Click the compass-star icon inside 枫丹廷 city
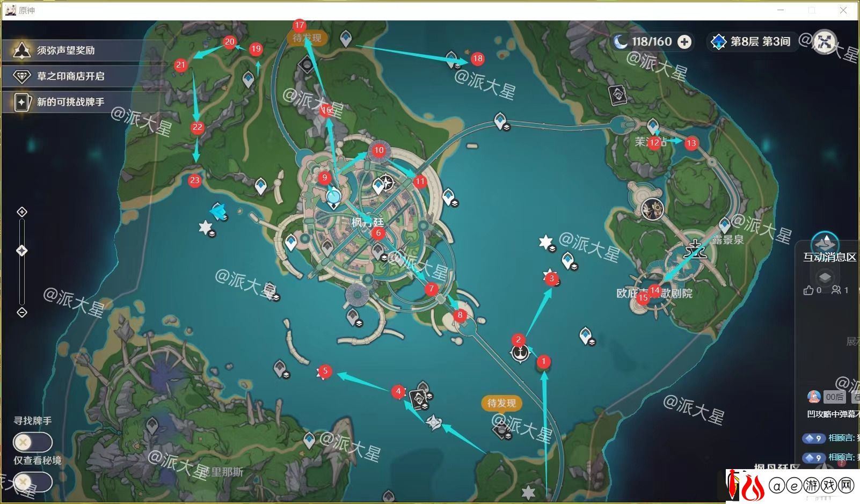The width and height of the screenshot is (860, 504). [x=387, y=182]
